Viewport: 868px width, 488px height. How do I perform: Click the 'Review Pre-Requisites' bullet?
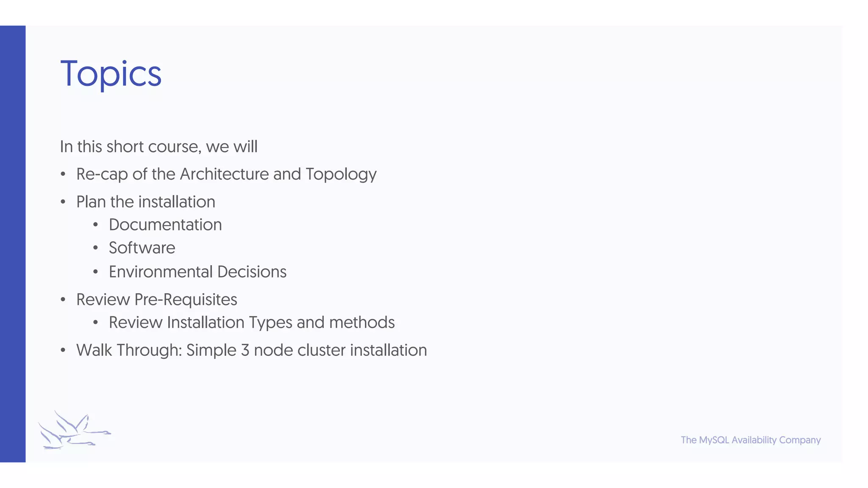(x=157, y=299)
